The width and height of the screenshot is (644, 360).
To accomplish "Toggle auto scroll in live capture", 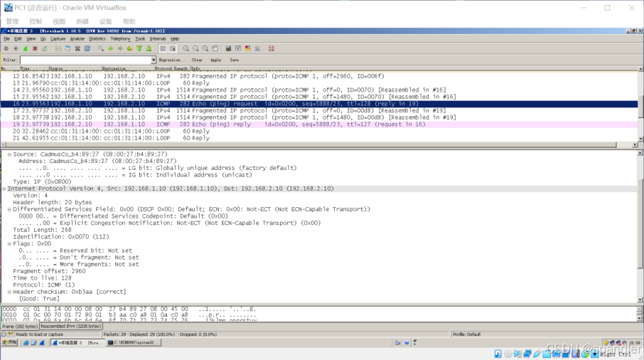I will 173,48.
